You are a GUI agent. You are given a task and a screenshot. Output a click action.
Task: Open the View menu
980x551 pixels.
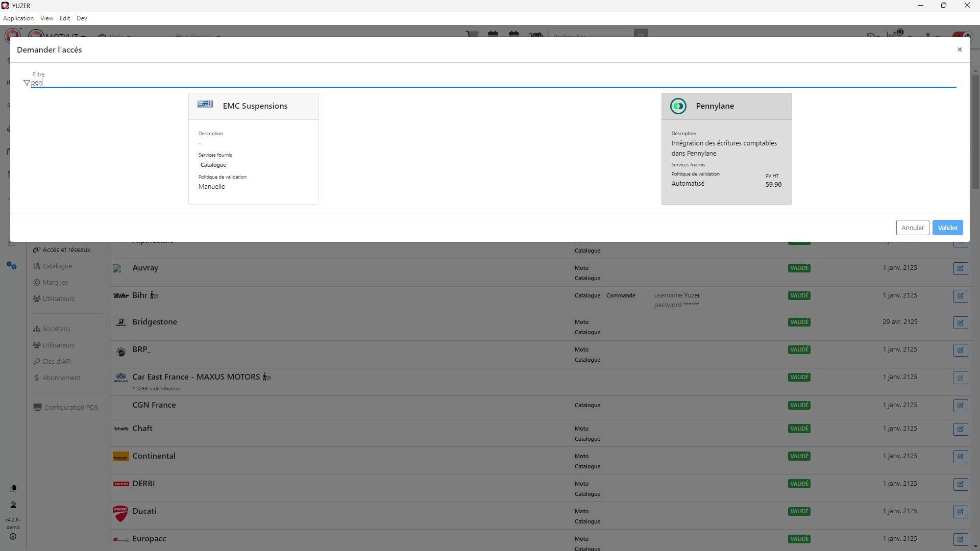tap(46, 18)
